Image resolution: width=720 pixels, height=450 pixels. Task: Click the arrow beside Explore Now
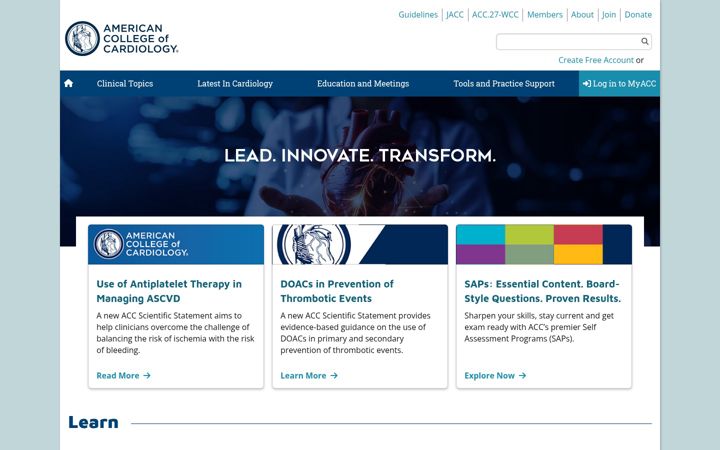(523, 376)
